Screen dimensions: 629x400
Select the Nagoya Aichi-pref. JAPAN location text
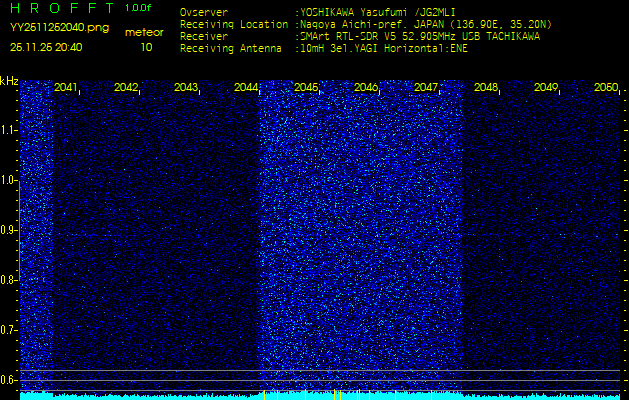click(426, 24)
